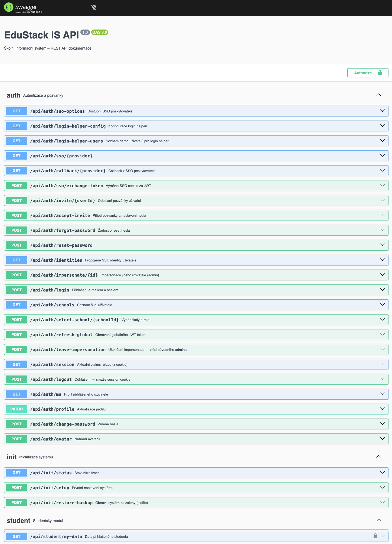Expand /api/auth/reset-password arrow

[x=383, y=245]
